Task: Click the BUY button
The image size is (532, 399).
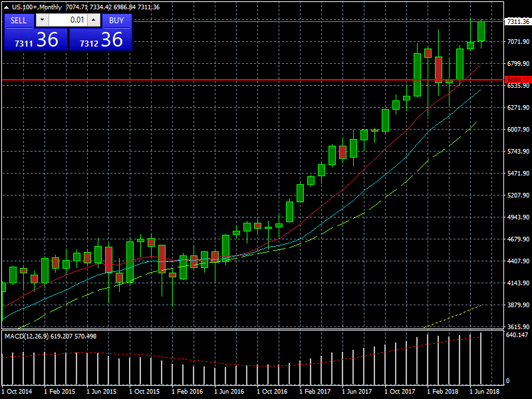Action: pyautogui.click(x=116, y=21)
